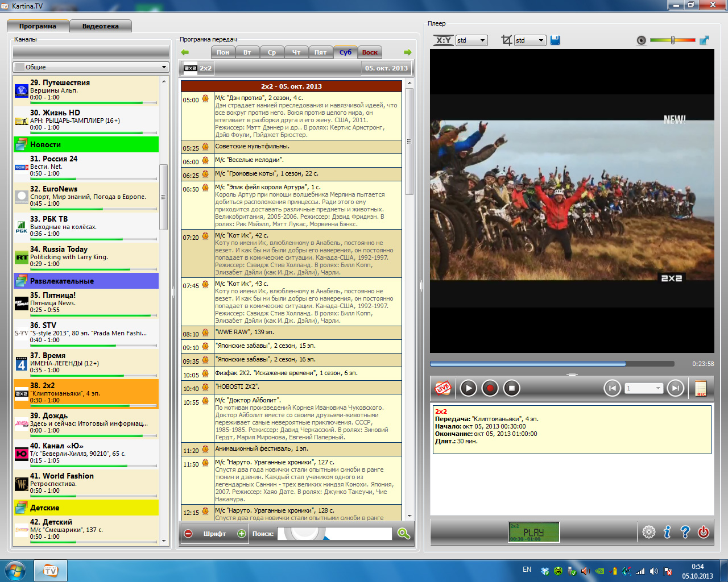Open the player track number dropdown
Screen dimensions: 728x582
point(644,388)
